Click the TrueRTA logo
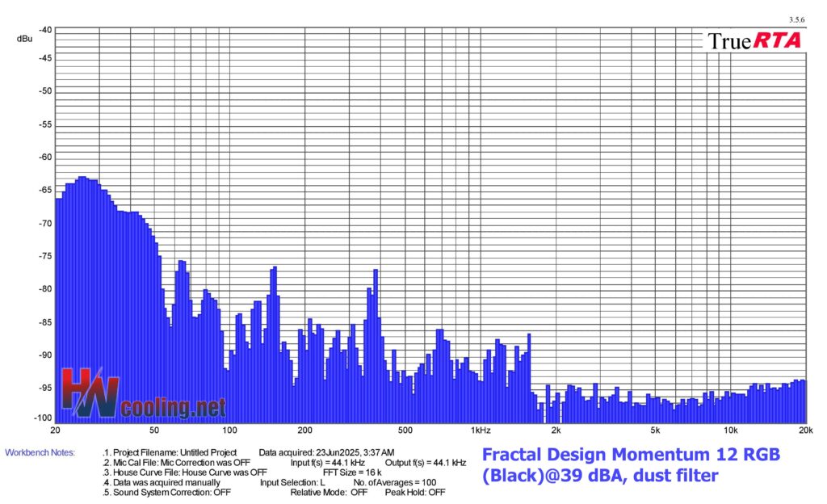This screenshot has width=827, height=504. point(754,41)
